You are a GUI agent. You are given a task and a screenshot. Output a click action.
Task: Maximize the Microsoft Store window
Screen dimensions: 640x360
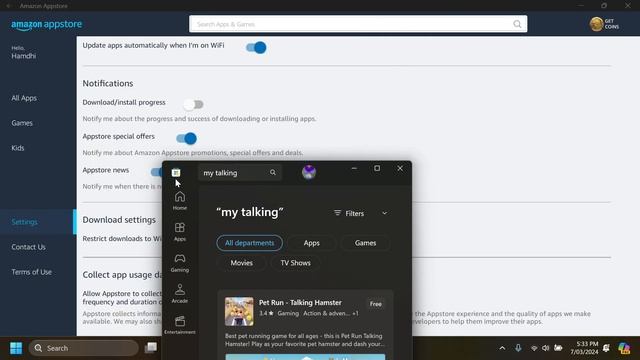[377, 168]
